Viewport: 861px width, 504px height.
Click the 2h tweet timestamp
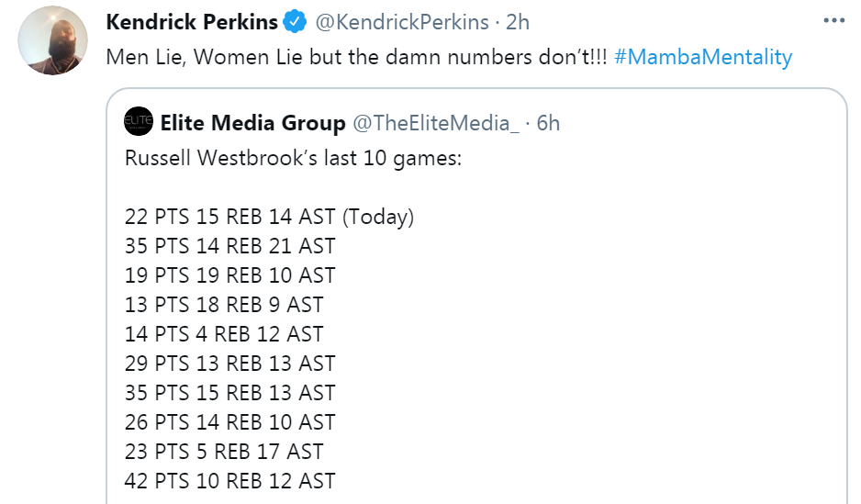pos(518,22)
